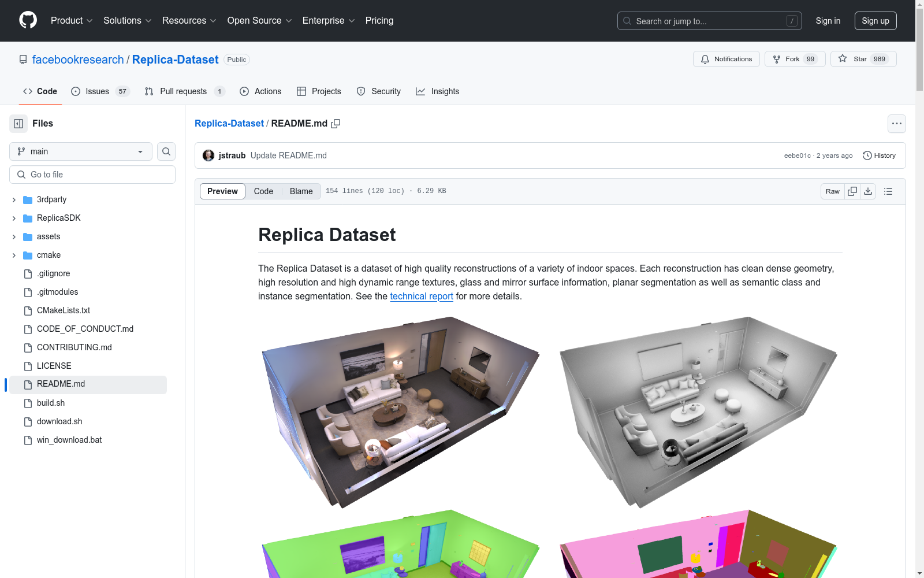Switch to the Blame tab
924x578 pixels.
point(301,191)
